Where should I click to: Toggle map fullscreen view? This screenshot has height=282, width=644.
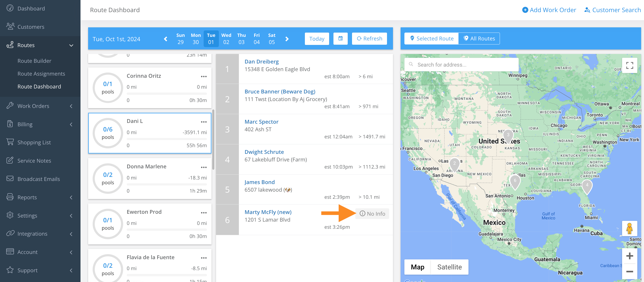coord(629,65)
